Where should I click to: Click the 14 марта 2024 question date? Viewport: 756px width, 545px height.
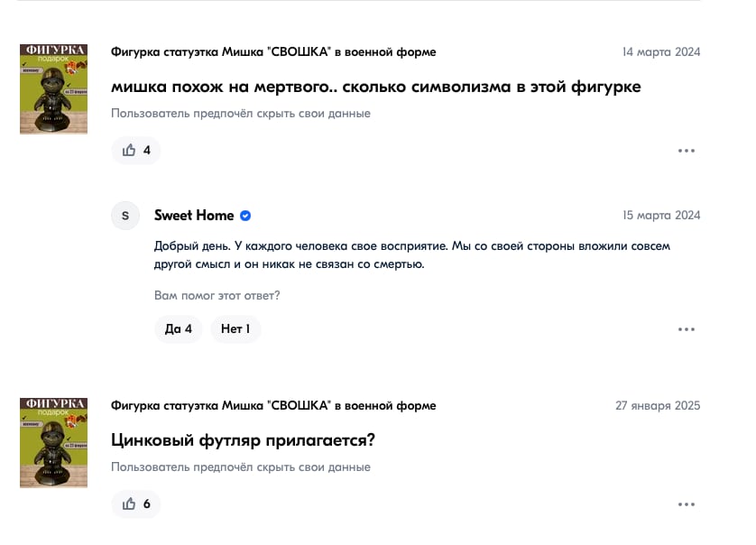(x=661, y=52)
